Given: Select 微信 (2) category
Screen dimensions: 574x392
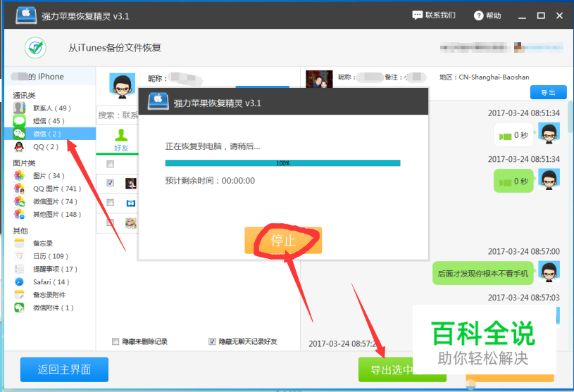Looking at the screenshot, I should [50, 134].
